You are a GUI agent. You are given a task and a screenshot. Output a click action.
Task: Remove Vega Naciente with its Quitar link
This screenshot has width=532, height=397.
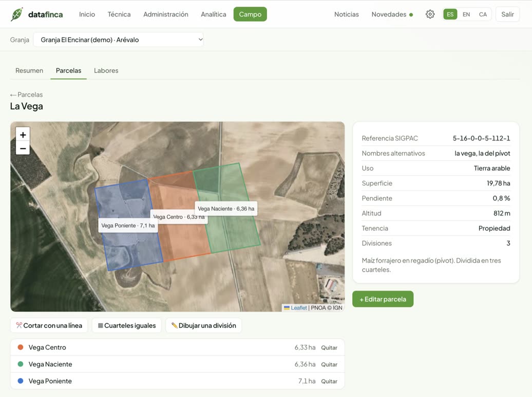coord(329,365)
